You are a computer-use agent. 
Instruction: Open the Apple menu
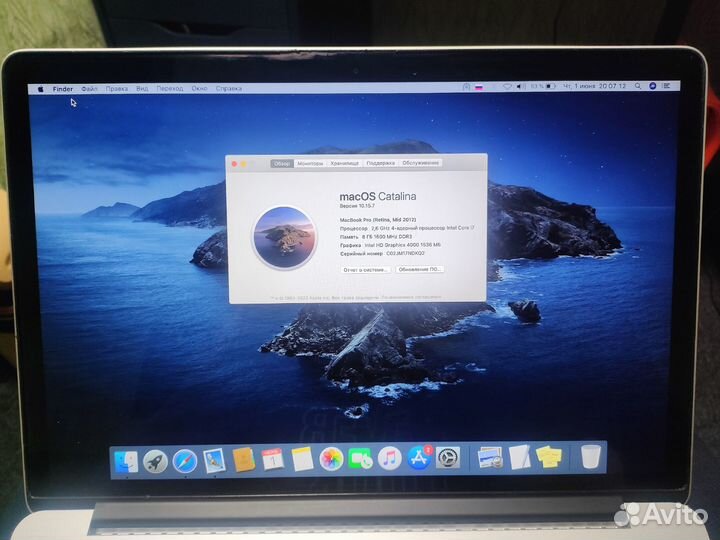(x=40, y=89)
